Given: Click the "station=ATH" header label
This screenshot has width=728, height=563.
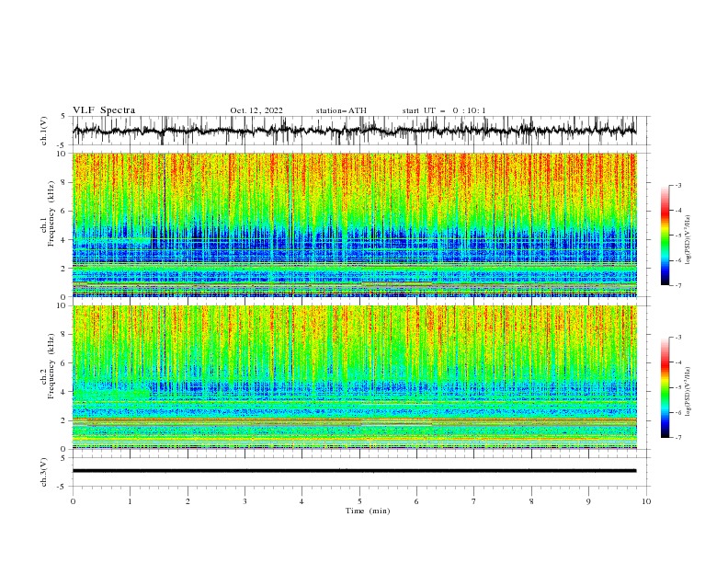Looking at the screenshot, I should click(341, 110).
